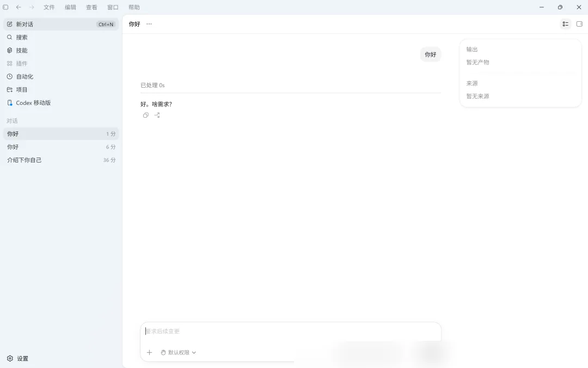Toggle the sidebar icon in the title bar
The height and width of the screenshot is (368, 588).
click(5, 7)
